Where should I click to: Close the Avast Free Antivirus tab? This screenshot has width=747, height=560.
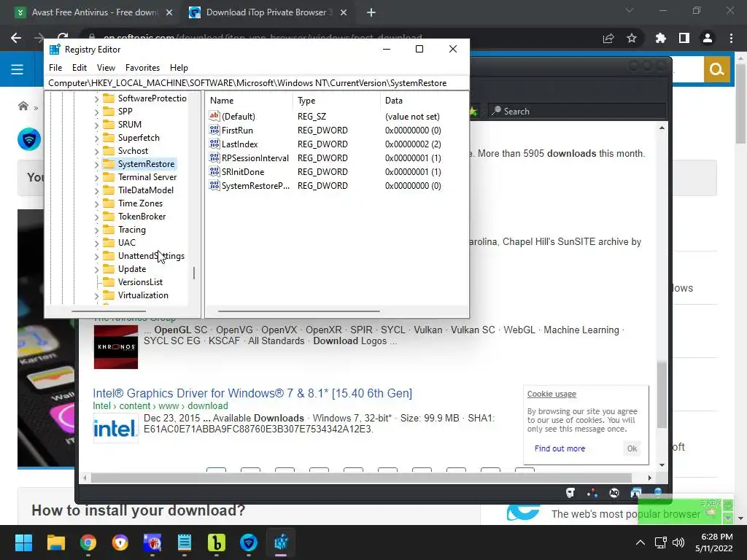pos(169,13)
